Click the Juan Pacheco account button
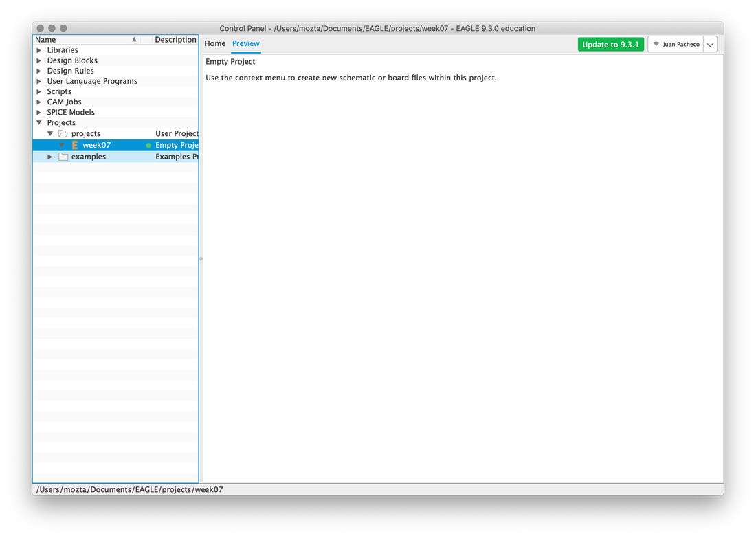The image size is (756, 538). click(x=676, y=45)
